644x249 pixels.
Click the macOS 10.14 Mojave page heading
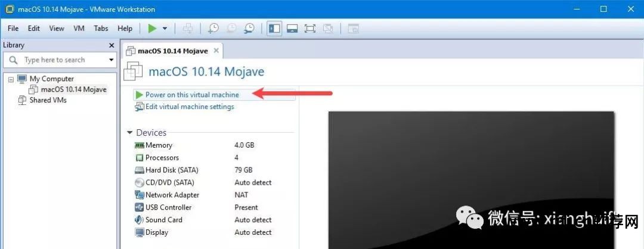point(206,72)
